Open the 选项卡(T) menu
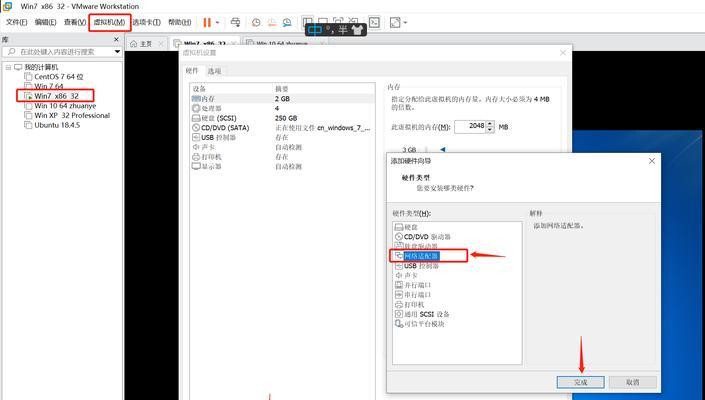This screenshot has height=400, width=705. click(146, 22)
